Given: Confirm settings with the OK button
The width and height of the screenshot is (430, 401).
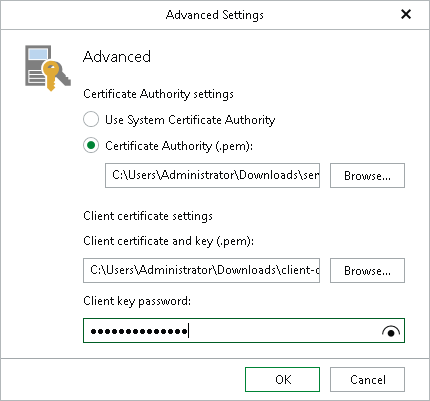Looking at the screenshot, I should point(282,379).
